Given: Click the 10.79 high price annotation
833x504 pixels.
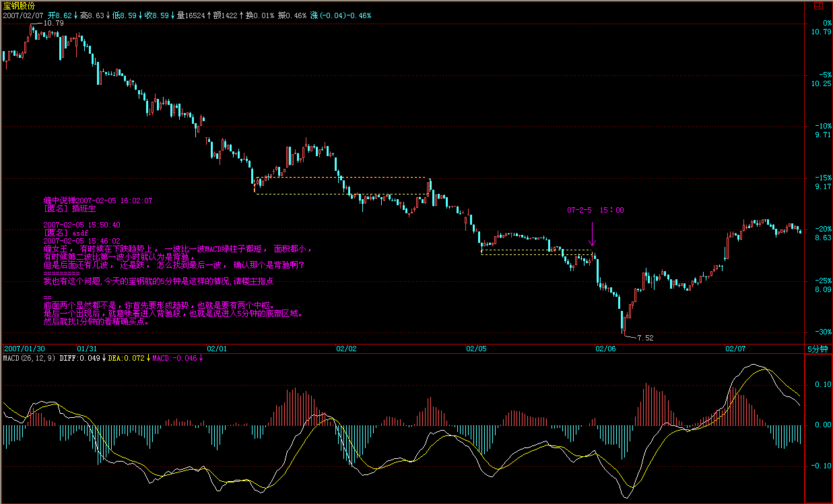Looking at the screenshot, I should (53, 24).
